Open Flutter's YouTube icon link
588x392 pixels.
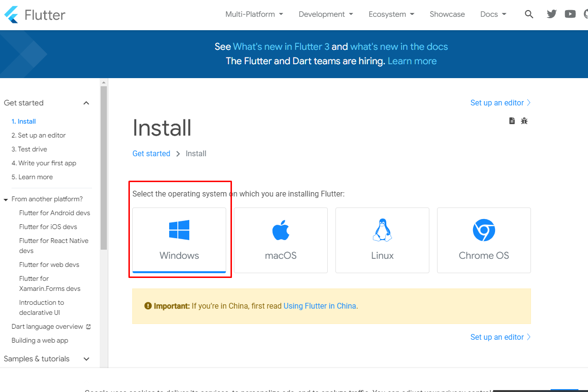point(570,14)
